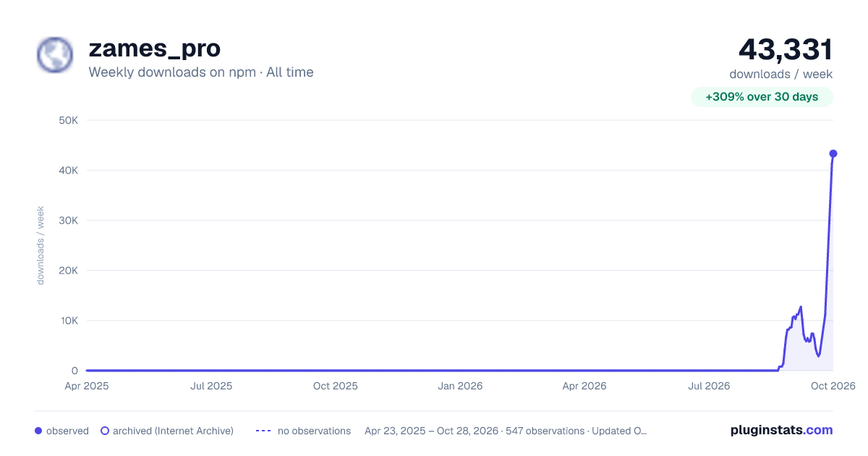
Task: Click the 'archived (Internet Archive)' legend circle
Action: coord(104,431)
